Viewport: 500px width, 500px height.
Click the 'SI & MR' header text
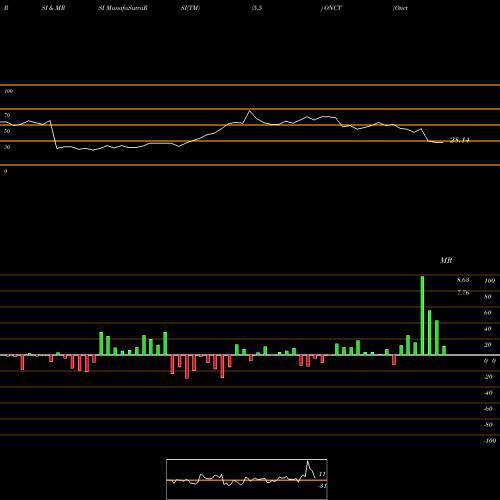click(x=53, y=8)
